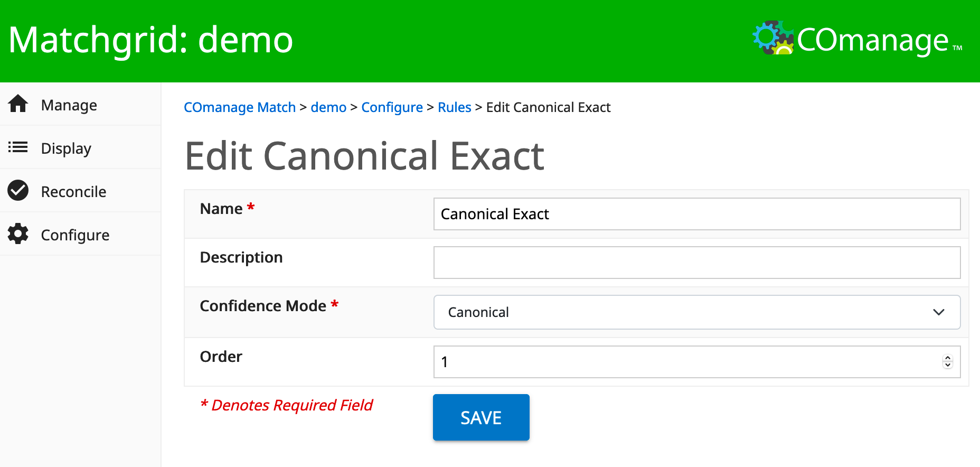Viewport: 980px width, 467px height.
Task: Open the Display sidebar menu item
Action: click(66, 148)
